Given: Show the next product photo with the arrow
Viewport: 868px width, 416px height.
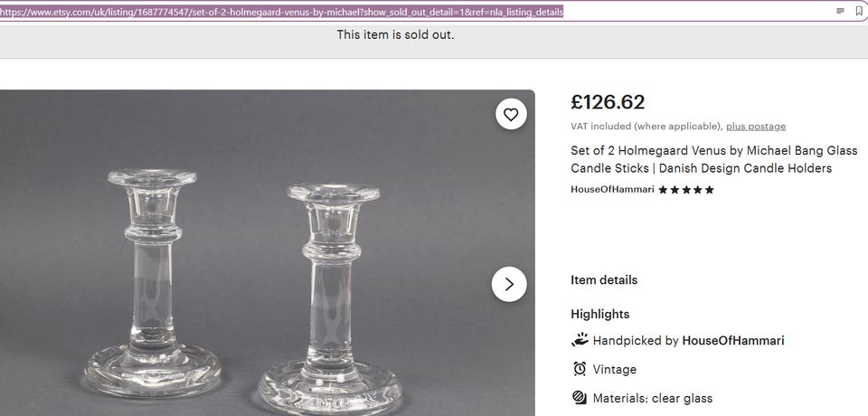Looking at the screenshot, I should (509, 284).
